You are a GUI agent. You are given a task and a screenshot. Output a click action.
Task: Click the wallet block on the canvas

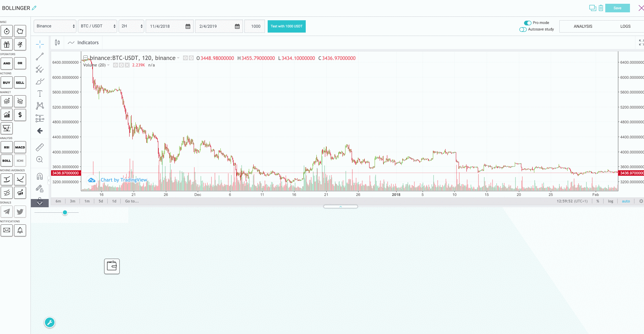[x=112, y=266]
